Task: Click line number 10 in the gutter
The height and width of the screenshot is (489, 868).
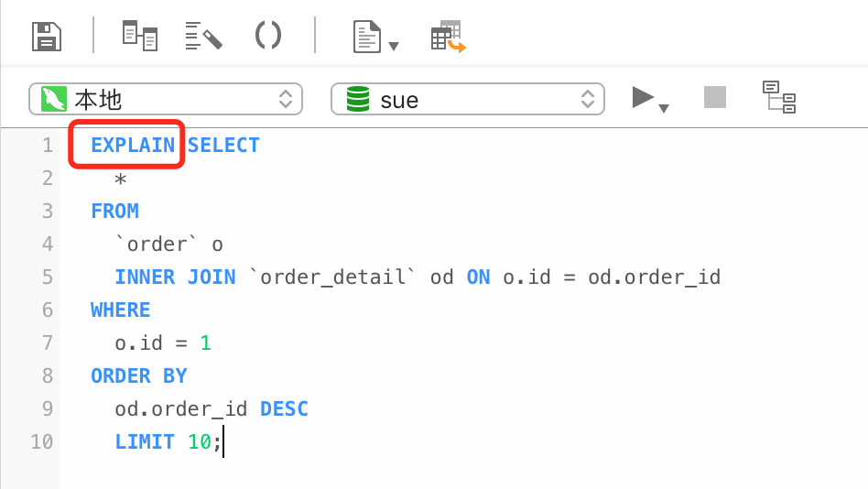Action: click(x=42, y=442)
